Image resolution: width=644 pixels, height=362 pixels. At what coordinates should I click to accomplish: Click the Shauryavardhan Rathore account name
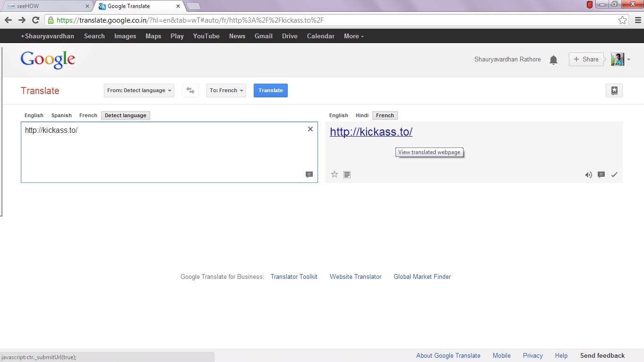[x=507, y=60]
